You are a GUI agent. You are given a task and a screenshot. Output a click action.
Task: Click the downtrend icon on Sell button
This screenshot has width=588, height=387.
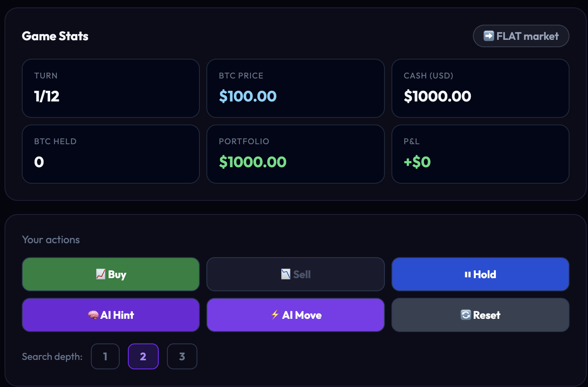pos(285,274)
